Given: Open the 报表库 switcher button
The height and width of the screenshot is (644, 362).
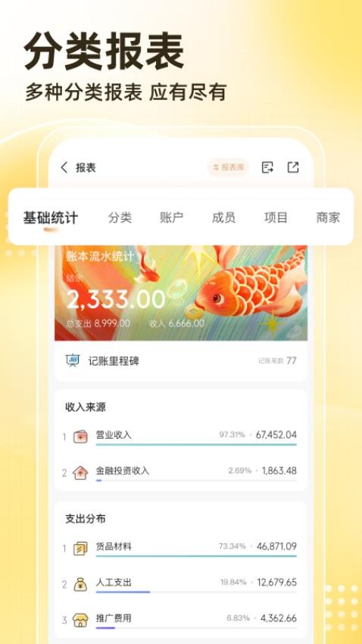Looking at the screenshot, I should (228, 167).
